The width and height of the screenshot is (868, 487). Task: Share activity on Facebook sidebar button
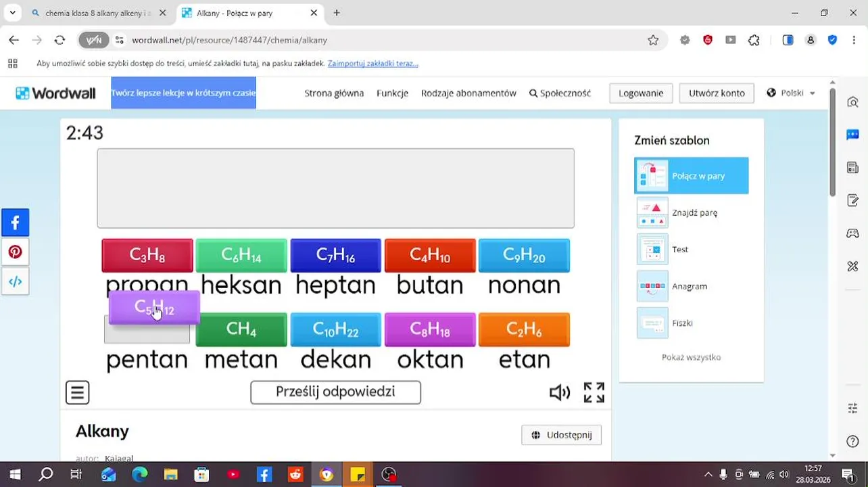(15, 223)
